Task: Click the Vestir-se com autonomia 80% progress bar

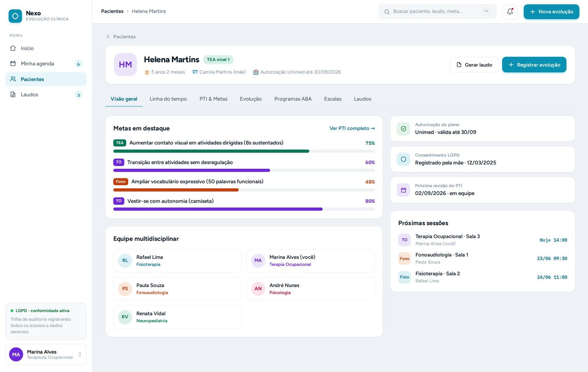Action: [x=244, y=209]
